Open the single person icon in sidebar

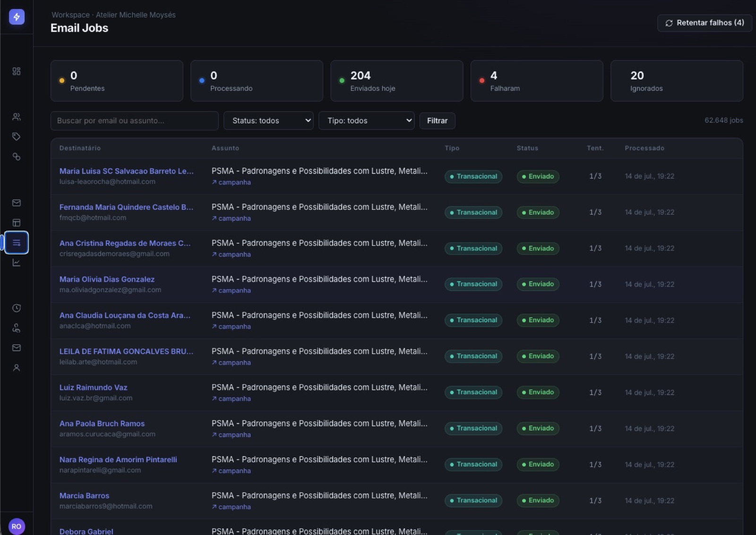(17, 368)
